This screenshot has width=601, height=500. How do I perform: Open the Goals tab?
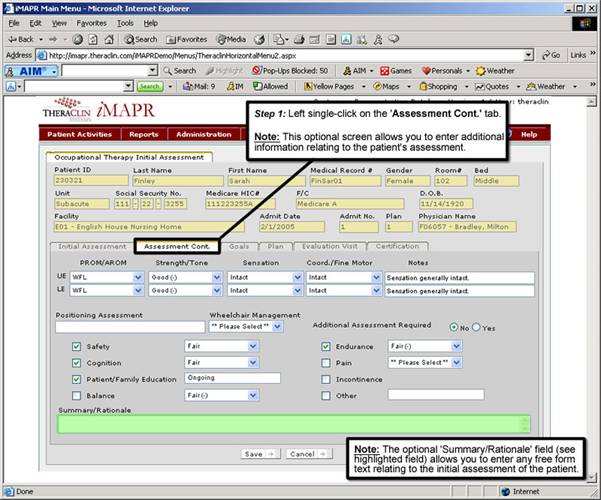click(x=238, y=245)
